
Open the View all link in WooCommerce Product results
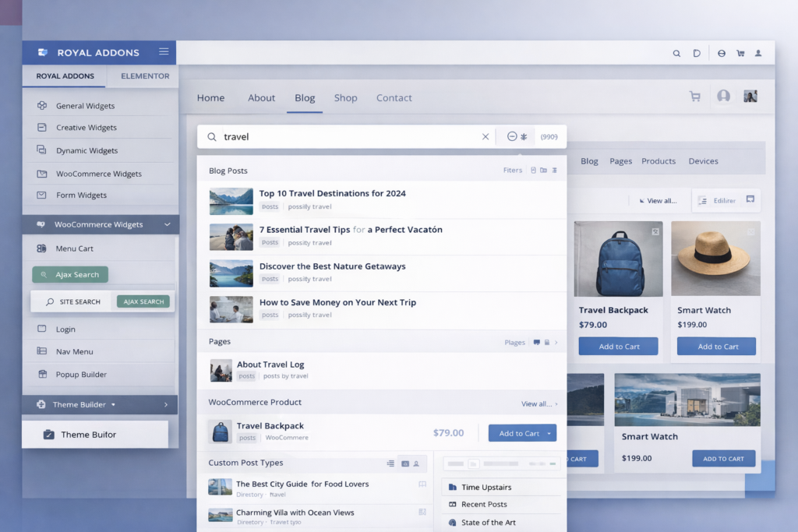pos(535,403)
